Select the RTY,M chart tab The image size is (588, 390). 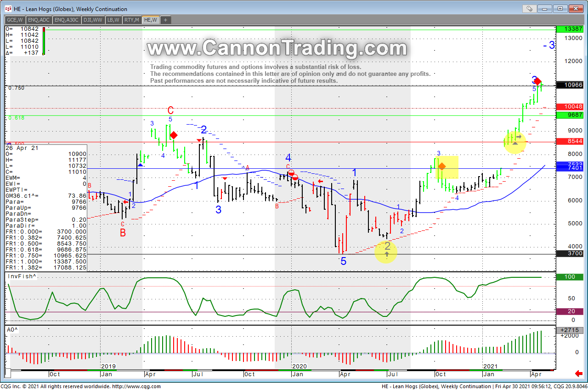click(x=132, y=20)
